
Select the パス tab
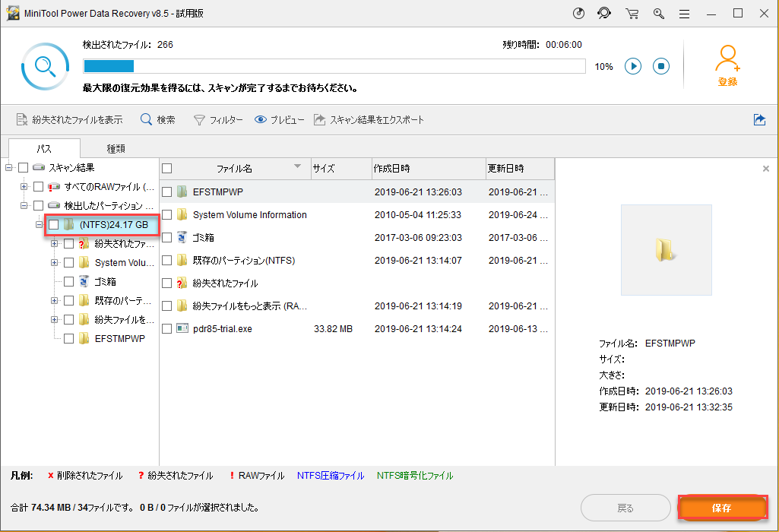point(44,149)
